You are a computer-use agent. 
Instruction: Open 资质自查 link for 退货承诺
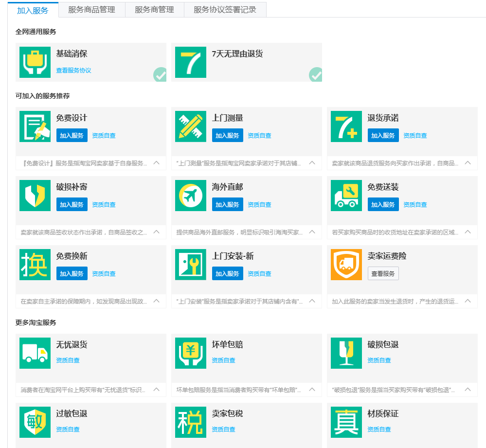coord(415,135)
